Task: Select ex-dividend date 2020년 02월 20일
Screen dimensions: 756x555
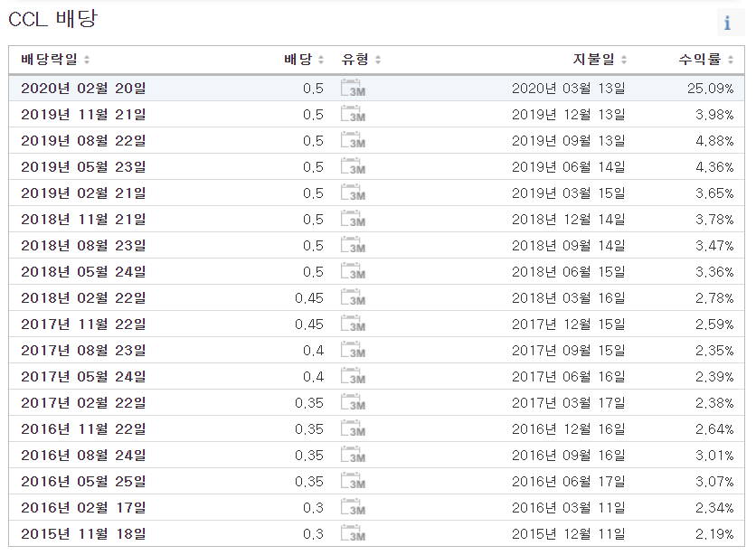Action: tap(83, 89)
